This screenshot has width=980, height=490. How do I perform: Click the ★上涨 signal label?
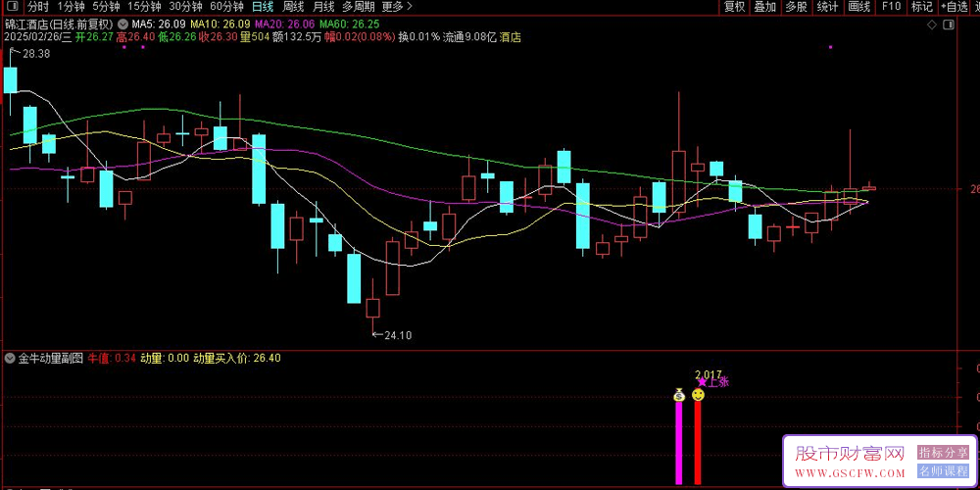click(x=713, y=382)
